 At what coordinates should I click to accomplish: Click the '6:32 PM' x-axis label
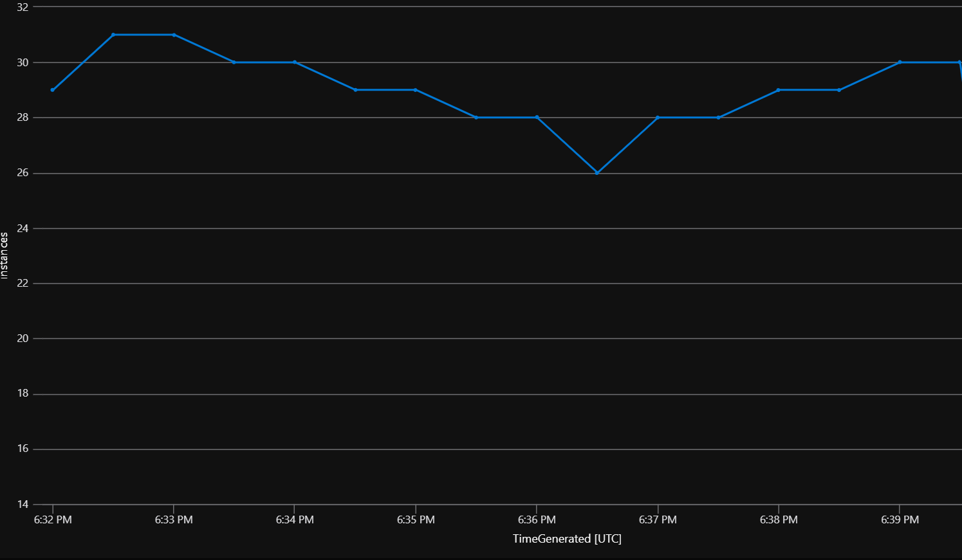[x=53, y=519]
